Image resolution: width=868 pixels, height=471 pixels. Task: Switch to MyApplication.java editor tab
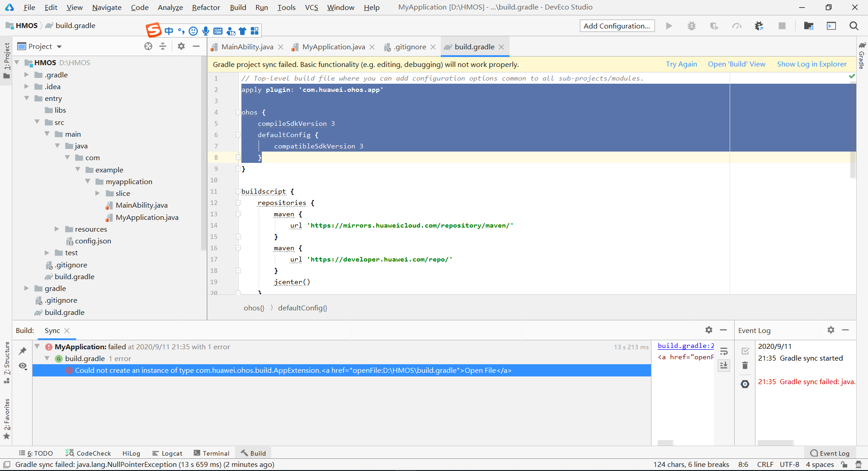click(x=333, y=47)
